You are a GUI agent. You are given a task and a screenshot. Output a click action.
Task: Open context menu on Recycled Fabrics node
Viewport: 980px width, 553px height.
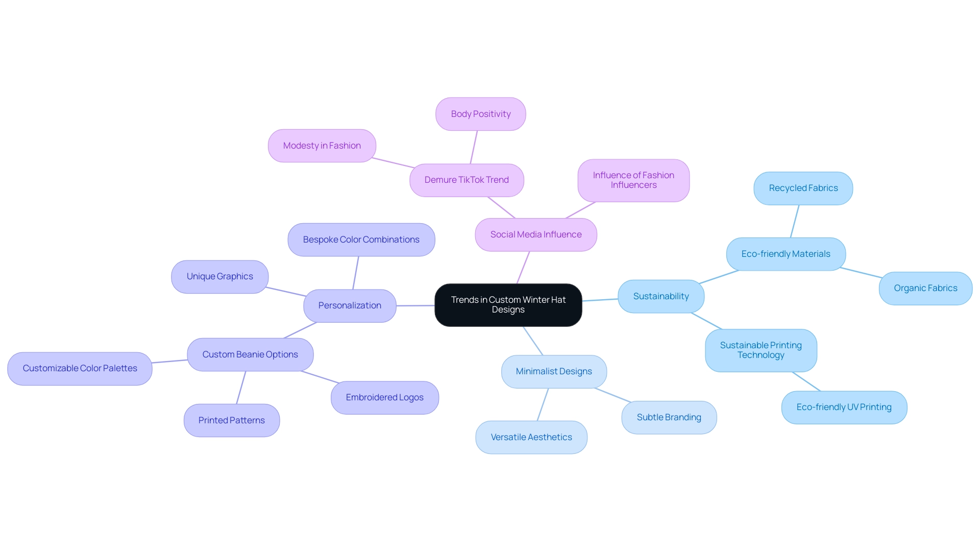click(x=803, y=187)
